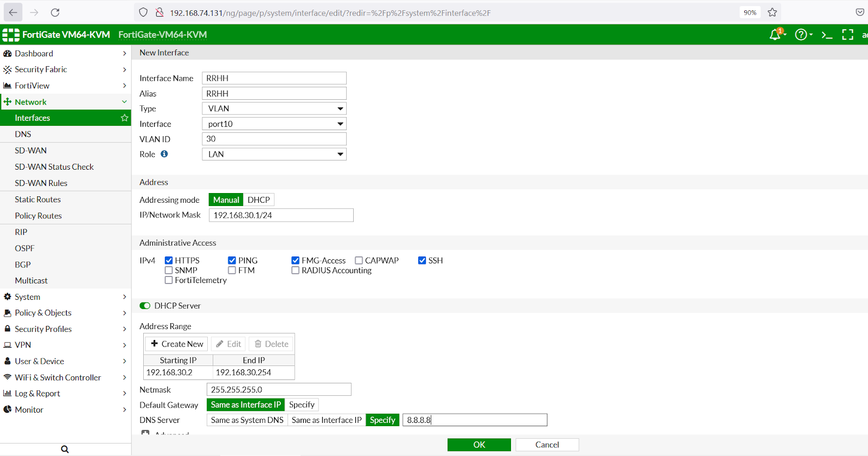This screenshot has height=456, width=868.
Task: Click the green OK button
Action: point(479,445)
